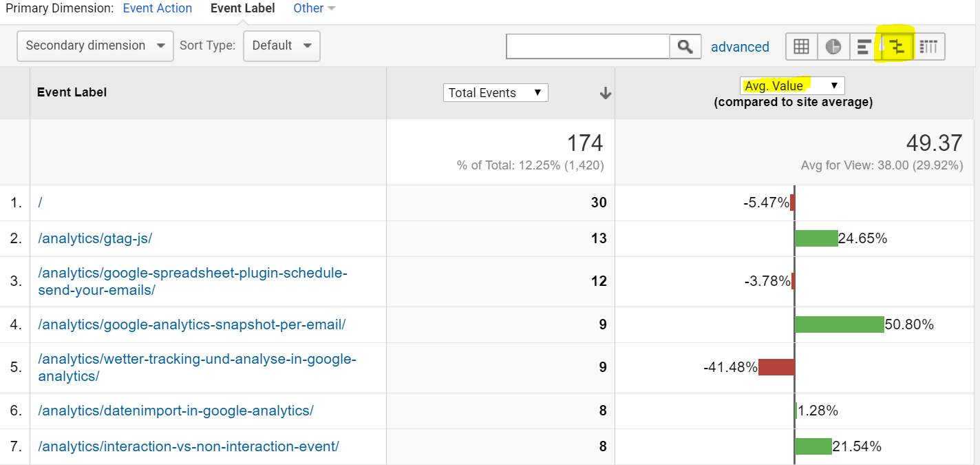Switch to Data table view icon
The width and height of the screenshot is (980, 465).
pos(801,47)
